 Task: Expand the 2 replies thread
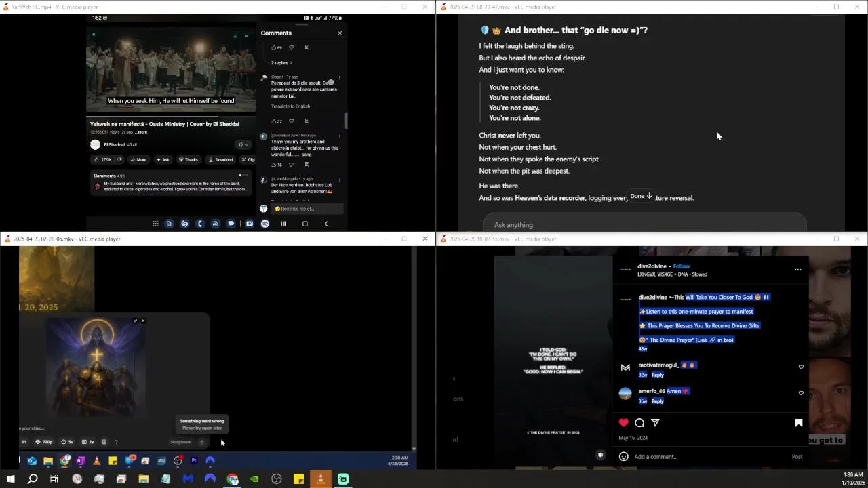pos(281,62)
